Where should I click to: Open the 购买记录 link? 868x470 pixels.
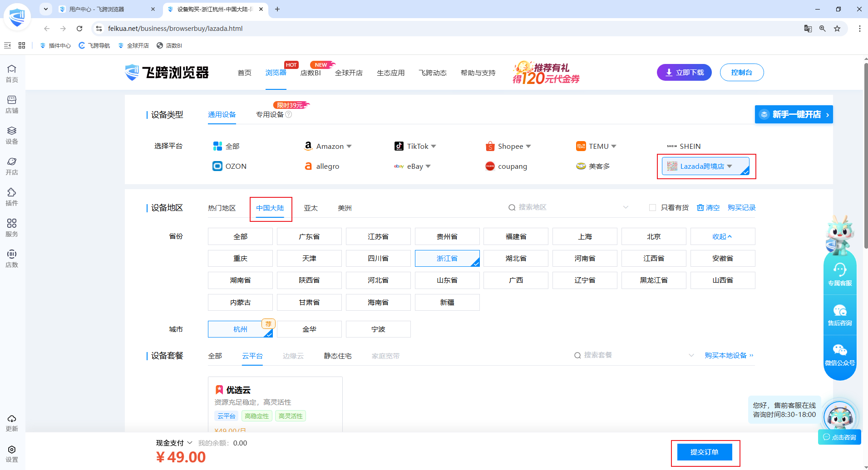coord(742,207)
